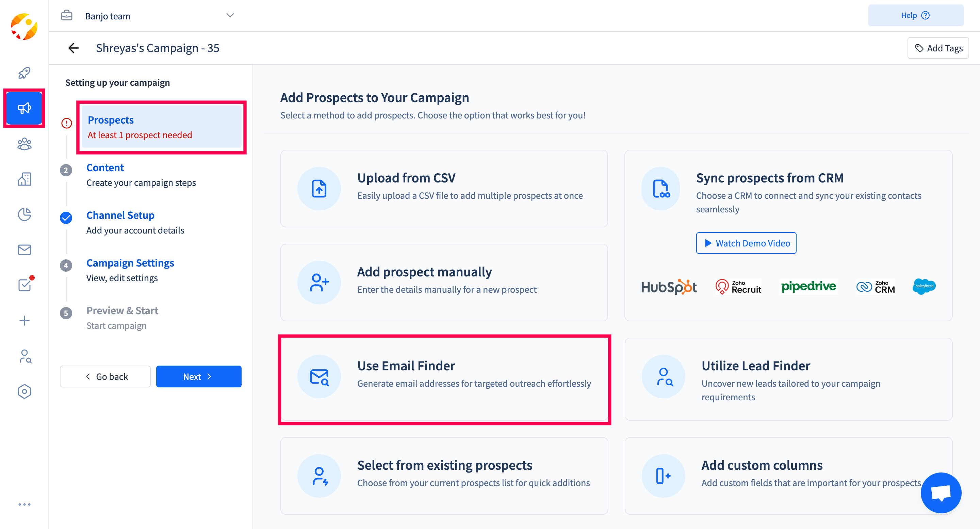Click the Add Tags button

pyautogui.click(x=938, y=48)
